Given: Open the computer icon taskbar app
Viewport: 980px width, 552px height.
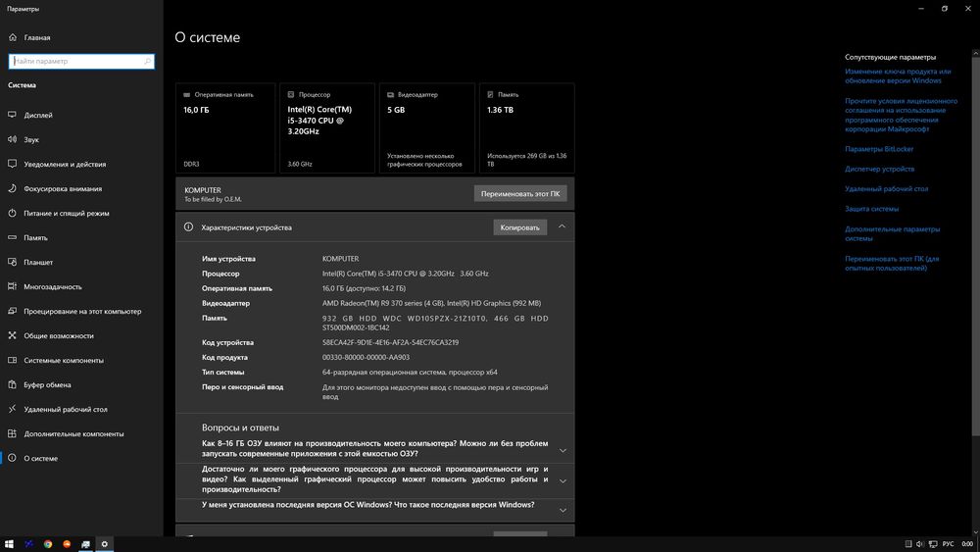Looking at the screenshot, I should (85, 544).
